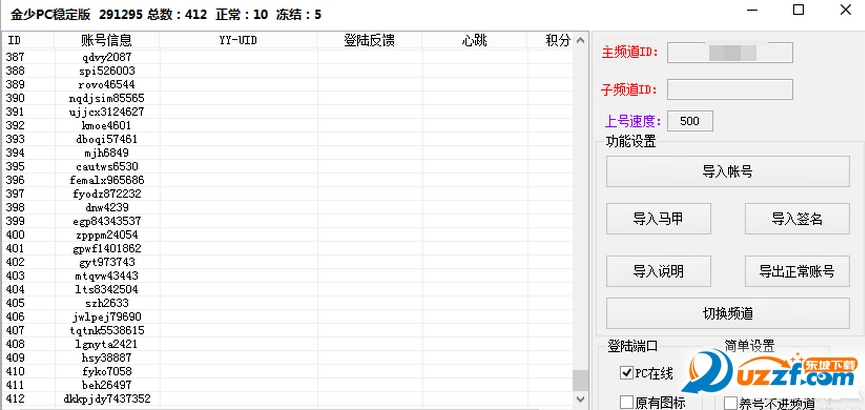Select account row fyko7058
The height and width of the screenshot is (410, 865).
(287, 371)
